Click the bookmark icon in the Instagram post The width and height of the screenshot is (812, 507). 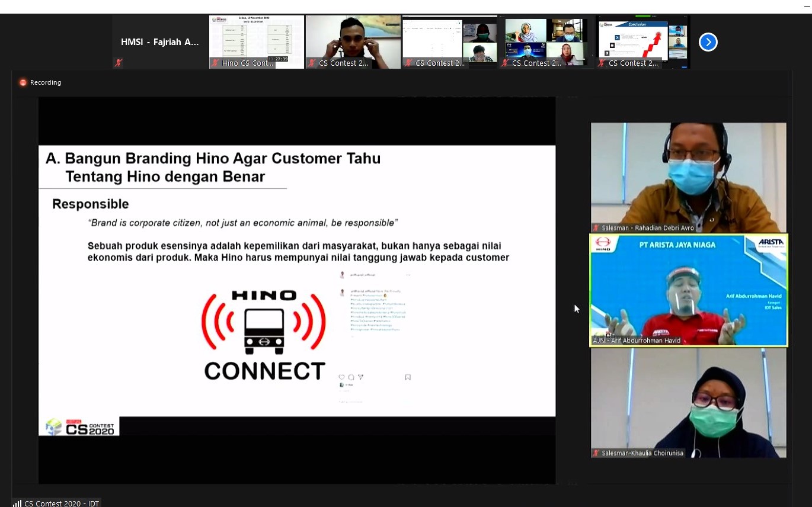[x=408, y=377]
